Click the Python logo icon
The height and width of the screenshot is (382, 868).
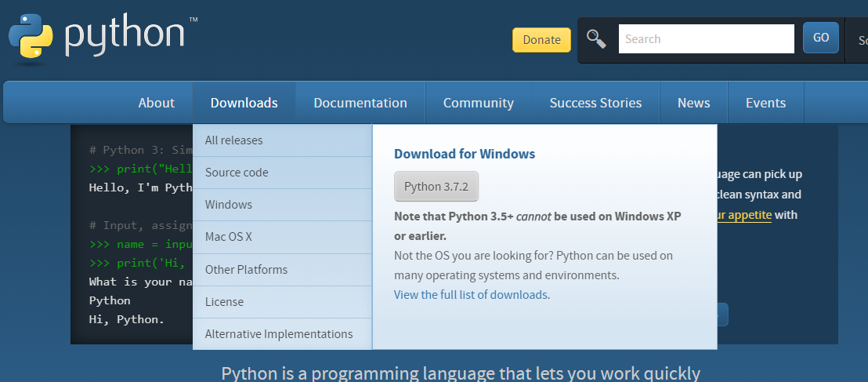tap(31, 37)
